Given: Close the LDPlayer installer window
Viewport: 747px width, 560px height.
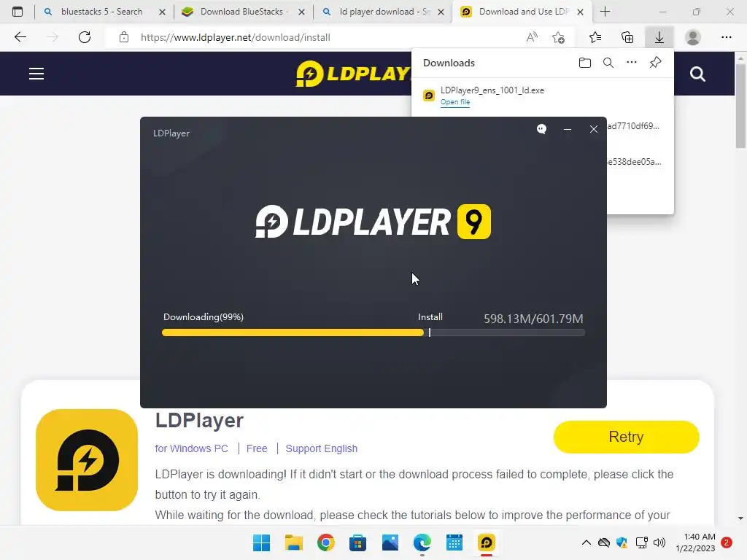Looking at the screenshot, I should point(594,129).
